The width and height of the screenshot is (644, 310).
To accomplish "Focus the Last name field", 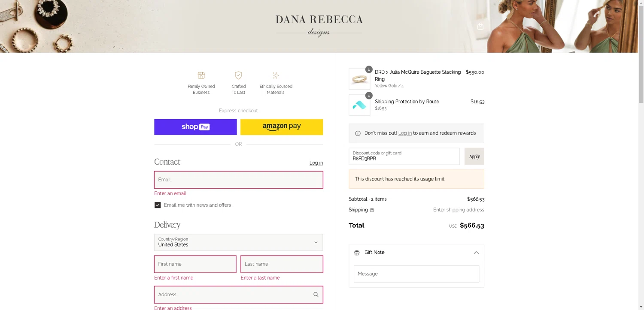I will (282, 264).
